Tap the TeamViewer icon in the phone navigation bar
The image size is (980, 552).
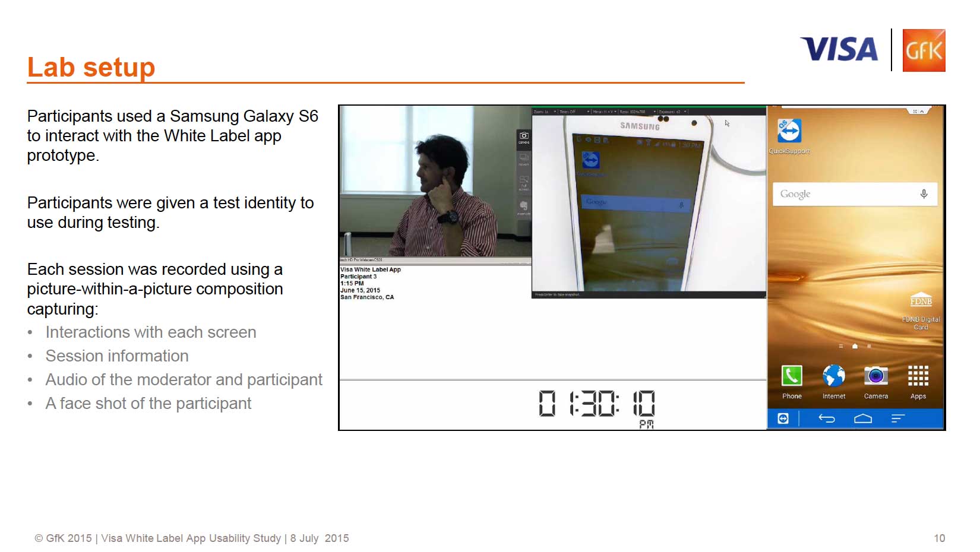(783, 418)
